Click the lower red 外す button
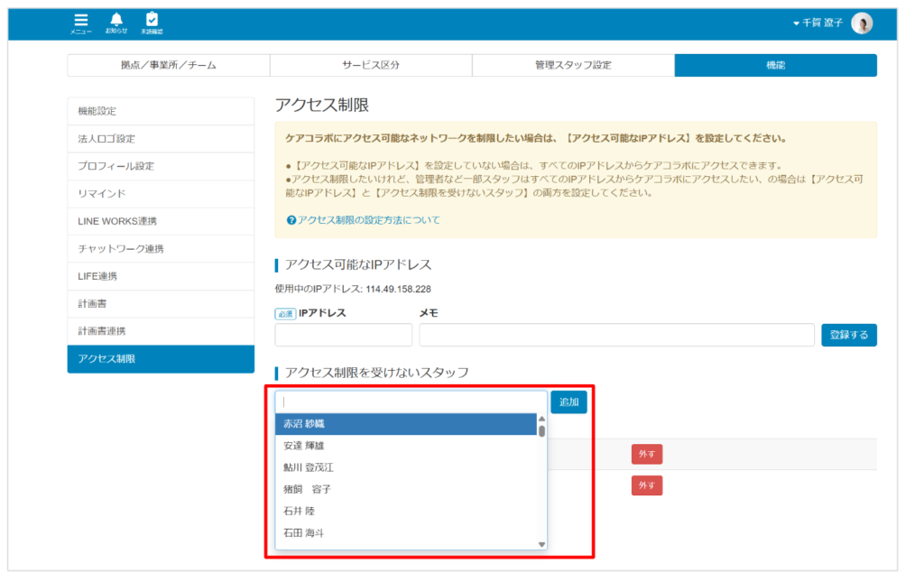924x582 pixels. click(646, 485)
